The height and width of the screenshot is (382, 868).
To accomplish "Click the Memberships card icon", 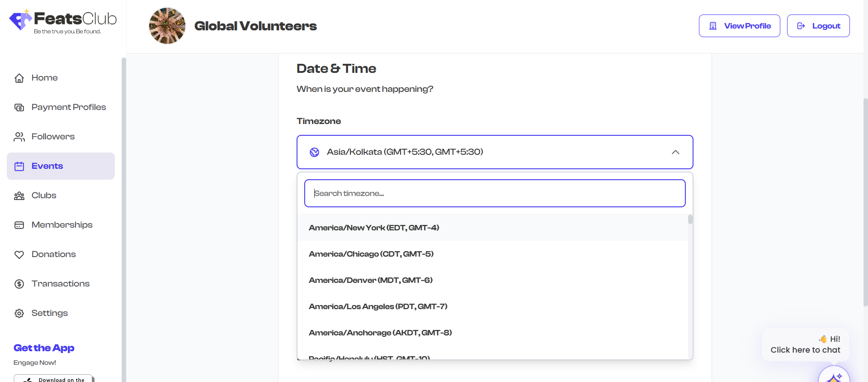I will [x=19, y=225].
